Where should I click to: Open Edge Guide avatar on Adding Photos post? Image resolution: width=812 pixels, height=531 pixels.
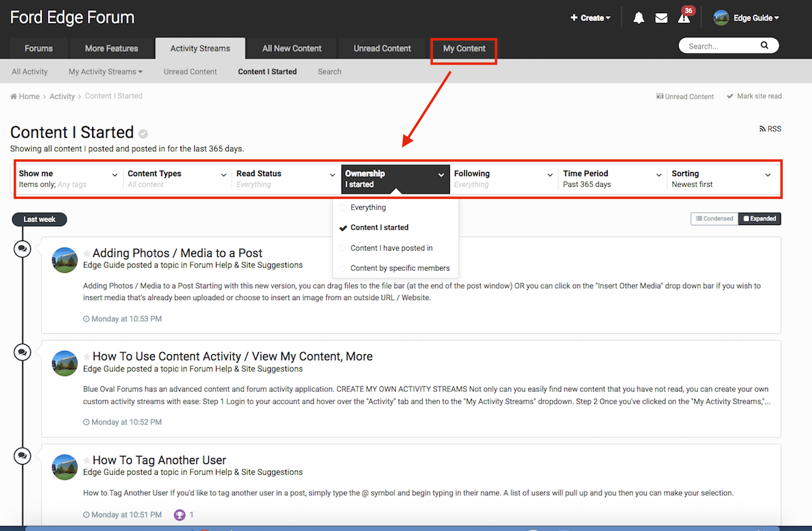point(65,260)
